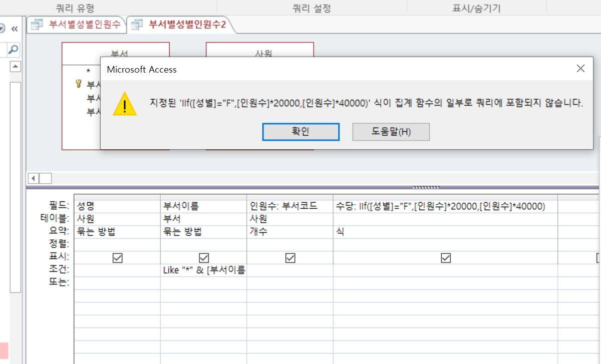Click the 조건 cell containing the Like expression
This screenshot has width=601, height=364.
203,270
